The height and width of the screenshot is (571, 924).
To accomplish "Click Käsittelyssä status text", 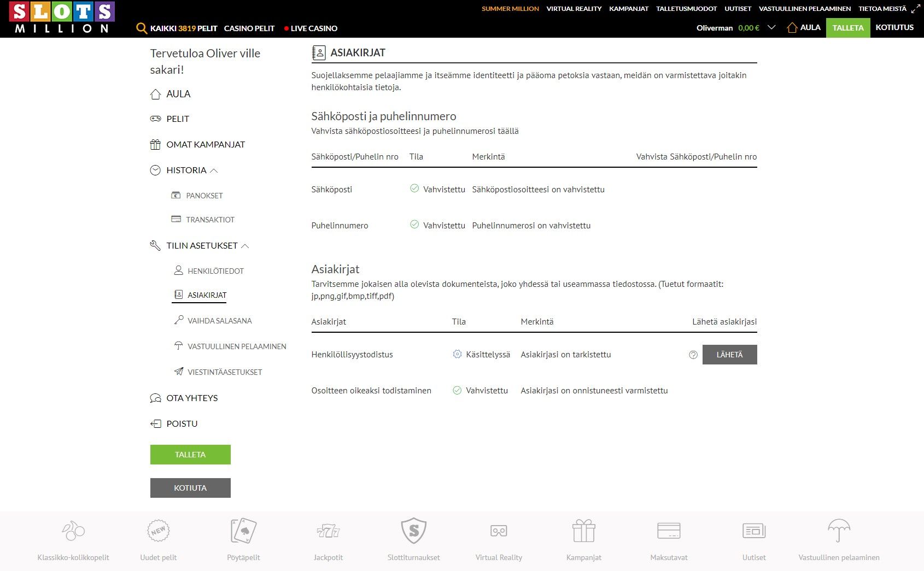I will [x=488, y=355].
